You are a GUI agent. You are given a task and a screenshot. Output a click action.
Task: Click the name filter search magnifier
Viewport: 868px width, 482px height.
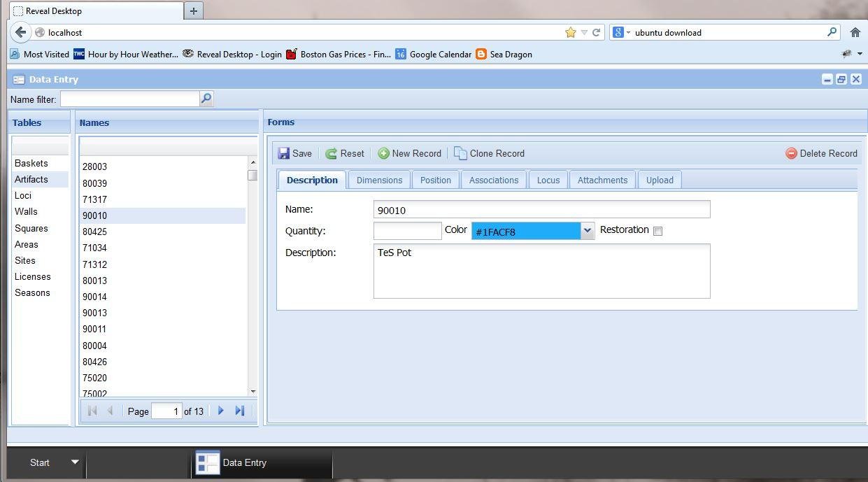[x=205, y=99]
